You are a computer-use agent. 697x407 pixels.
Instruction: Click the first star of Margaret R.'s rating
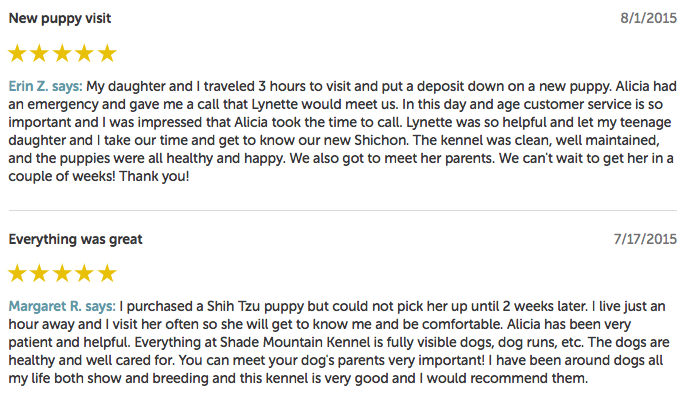17,273
